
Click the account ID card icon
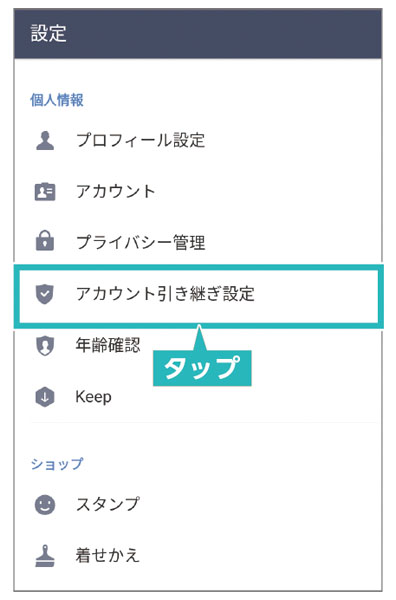(x=45, y=191)
